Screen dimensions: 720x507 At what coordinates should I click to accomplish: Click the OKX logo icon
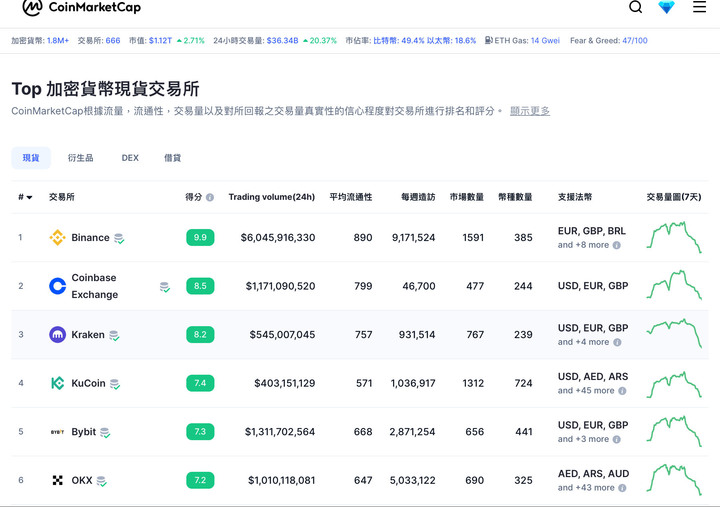point(57,480)
